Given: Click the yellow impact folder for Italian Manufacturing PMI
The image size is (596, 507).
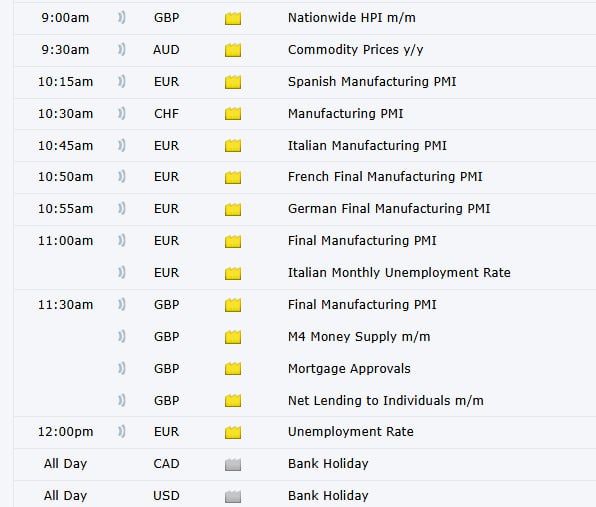Looking at the screenshot, I should (233, 146).
